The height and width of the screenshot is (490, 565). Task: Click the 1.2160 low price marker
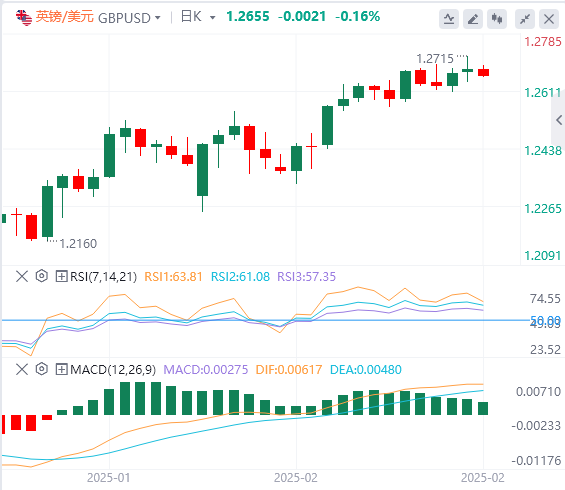78,244
